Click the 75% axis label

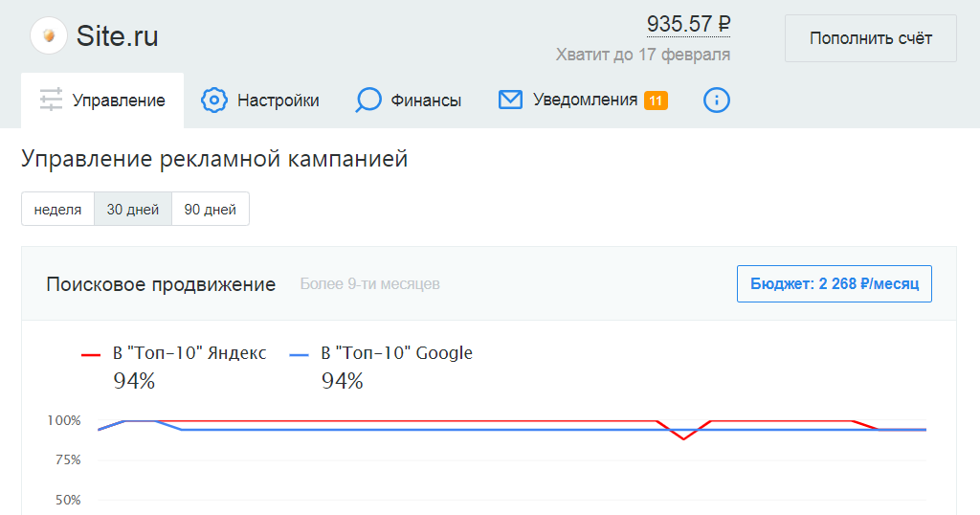click(x=68, y=460)
